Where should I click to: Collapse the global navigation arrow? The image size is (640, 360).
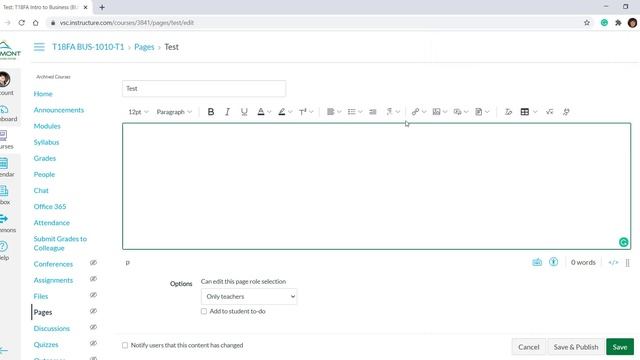point(4,350)
